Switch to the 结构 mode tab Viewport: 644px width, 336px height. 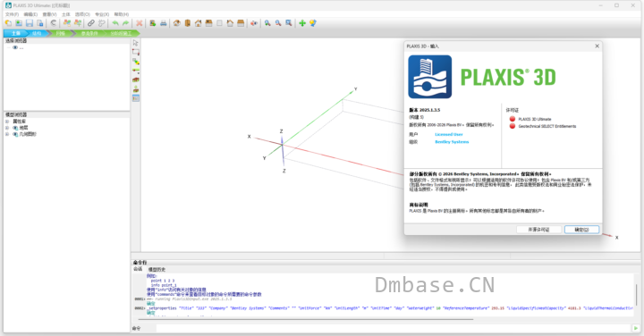pos(37,33)
